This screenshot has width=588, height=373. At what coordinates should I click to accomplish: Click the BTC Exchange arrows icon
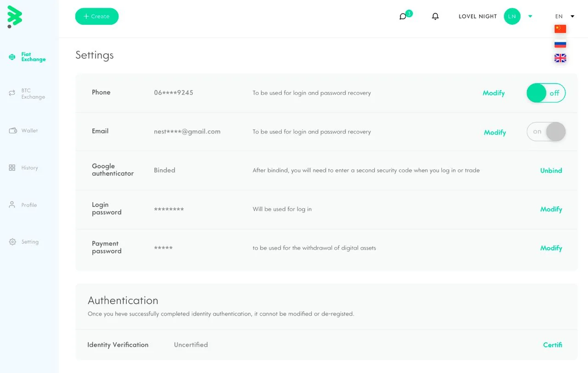(x=12, y=93)
